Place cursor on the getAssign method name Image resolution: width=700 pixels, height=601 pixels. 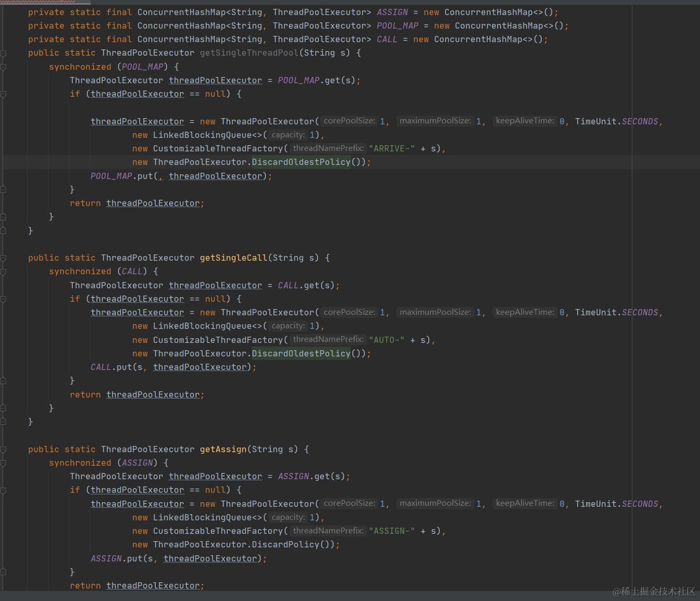(x=223, y=450)
